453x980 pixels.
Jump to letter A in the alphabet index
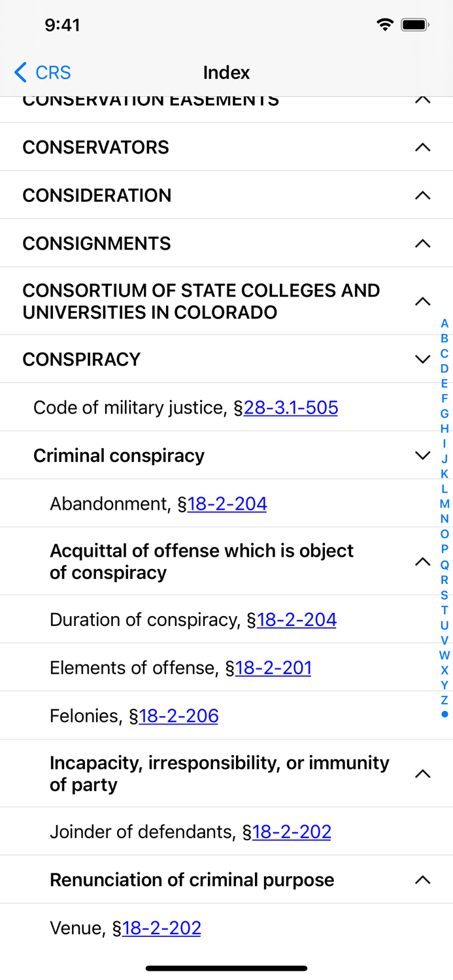(445, 323)
